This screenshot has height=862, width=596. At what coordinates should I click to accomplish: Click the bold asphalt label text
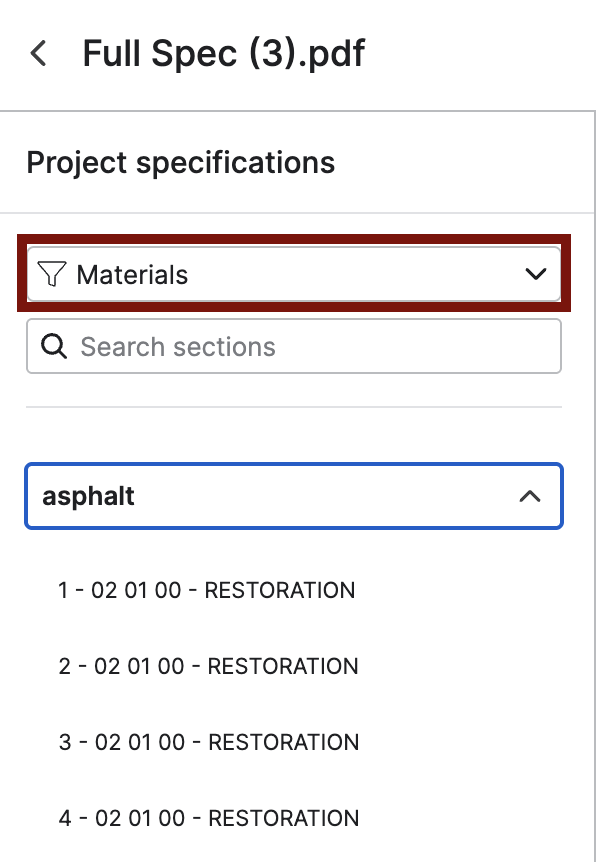[x=89, y=496]
